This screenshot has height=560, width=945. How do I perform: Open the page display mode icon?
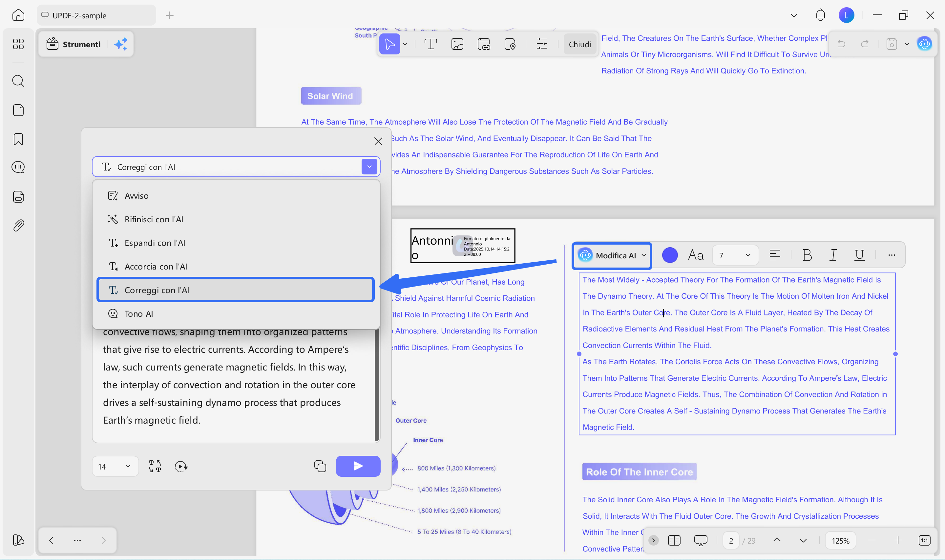(x=674, y=540)
